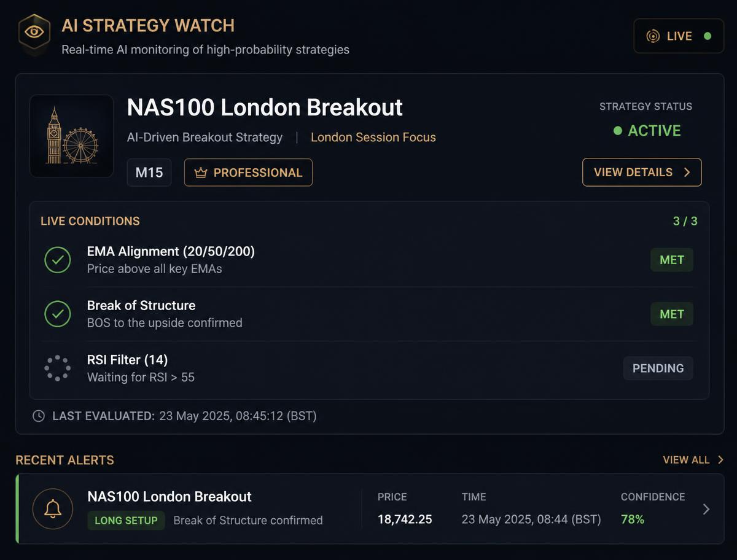737x560 pixels.
Task: Click the RSI Filter (14) condition title
Action: click(x=127, y=360)
